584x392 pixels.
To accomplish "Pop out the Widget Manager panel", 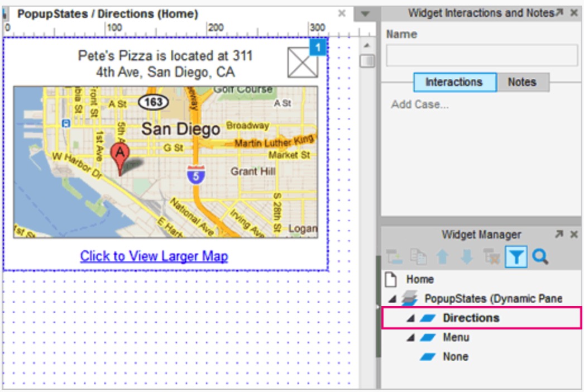I will pyautogui.click(x=559, y=234).
